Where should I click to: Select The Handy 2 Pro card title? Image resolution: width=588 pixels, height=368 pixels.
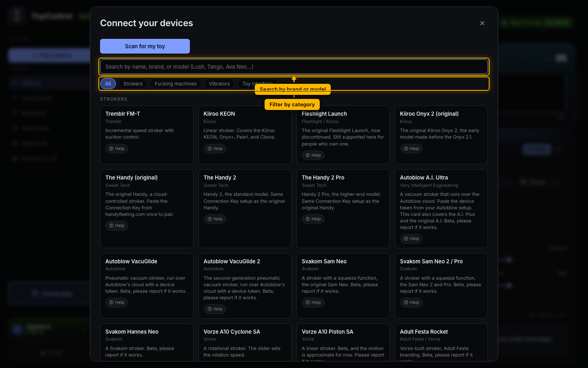pyautogui.click(x=323, y=177)
